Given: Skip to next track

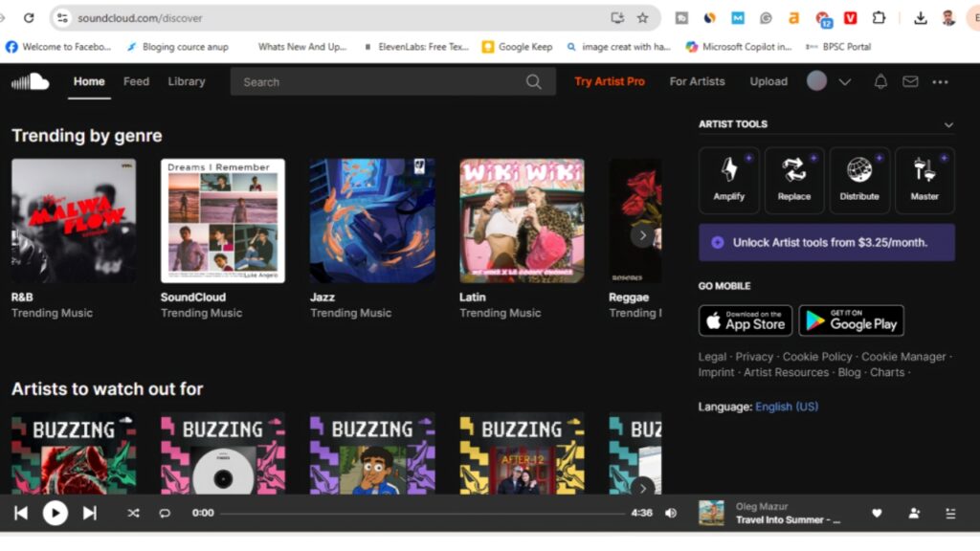Looking at the screenshot, I should pos(89,513).
